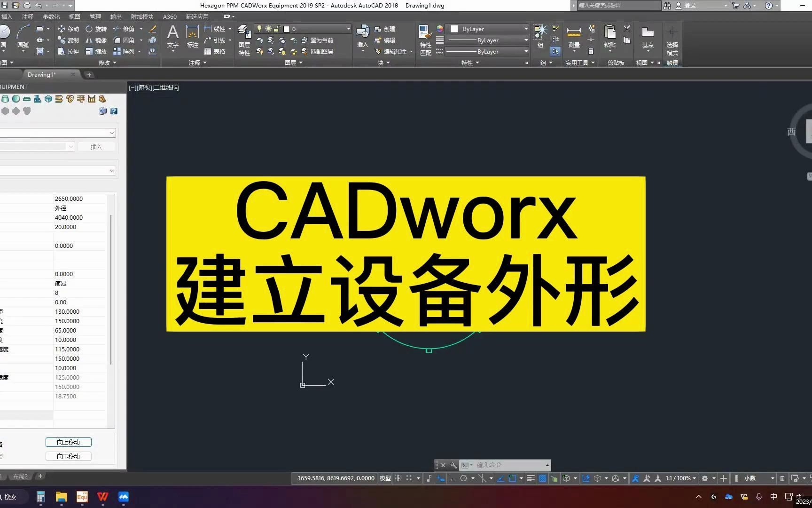Select the Trim (修剪) tool
The height and width of the screenshot is (508, 812).
tap(124, 29)
